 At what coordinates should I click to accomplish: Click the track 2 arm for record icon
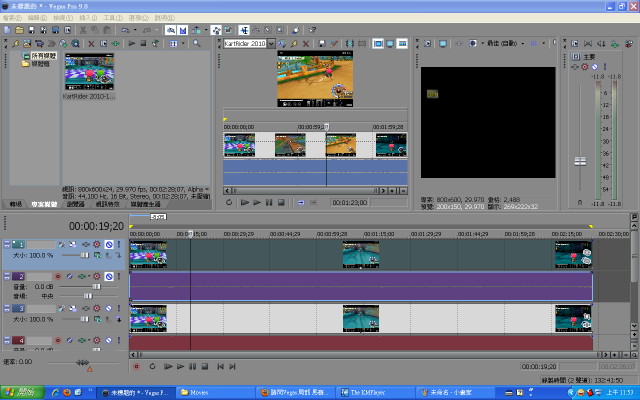coord(58,276)
